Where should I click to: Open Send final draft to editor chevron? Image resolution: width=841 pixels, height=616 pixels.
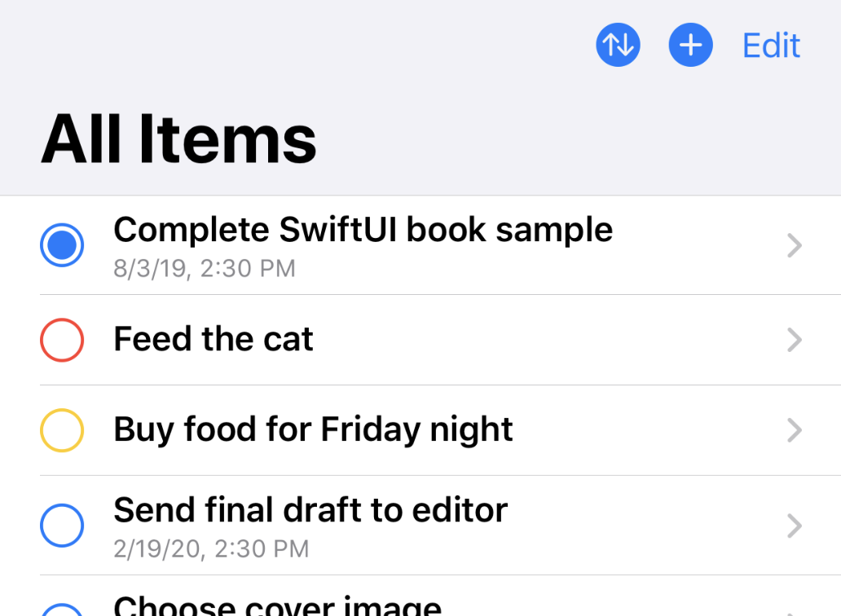(795, 526)
